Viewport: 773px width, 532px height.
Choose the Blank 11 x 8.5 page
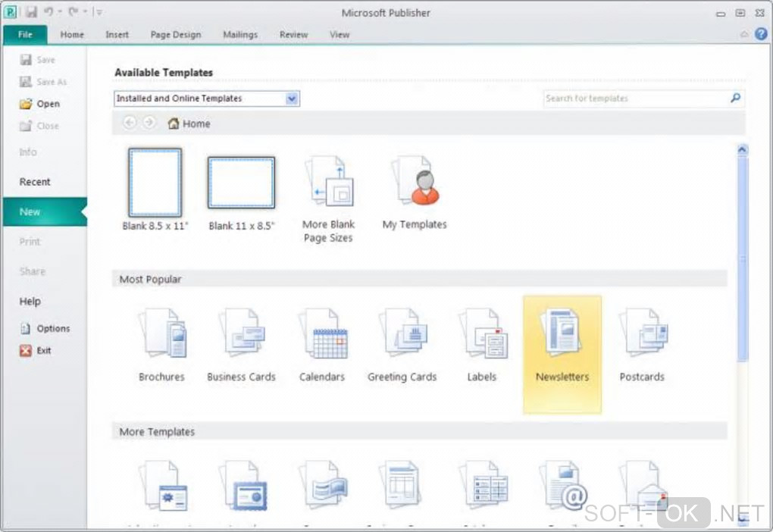241,194
